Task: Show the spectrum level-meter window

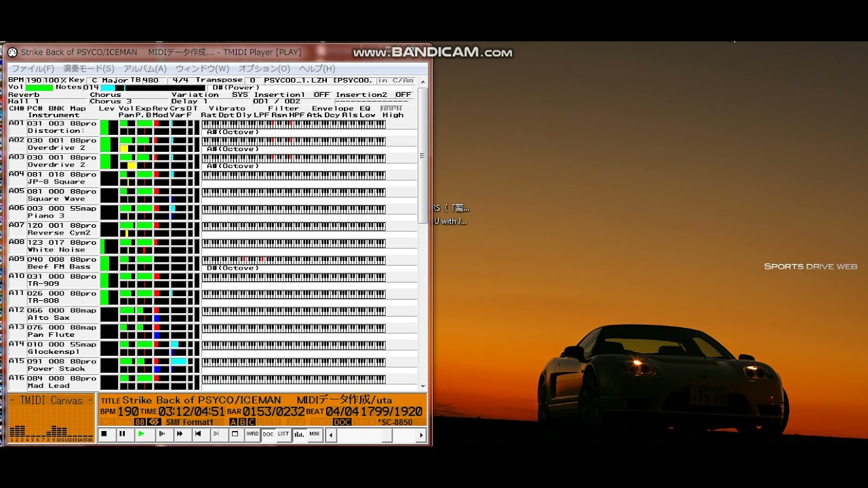Action: (299, 434)
